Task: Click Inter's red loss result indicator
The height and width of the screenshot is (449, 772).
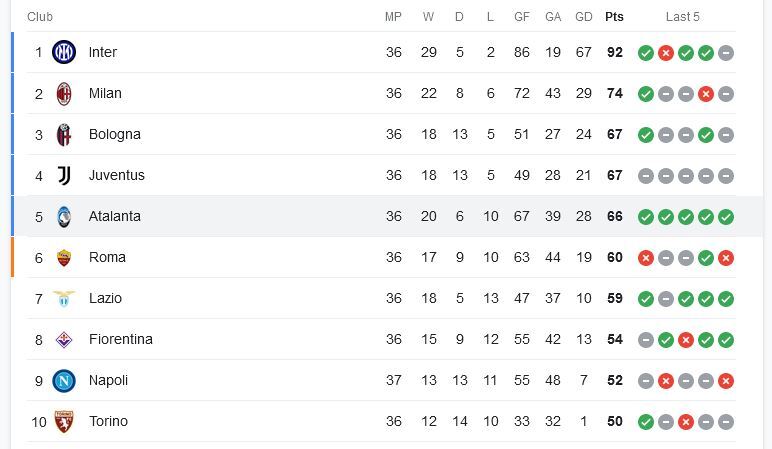Action: point(666,53)
